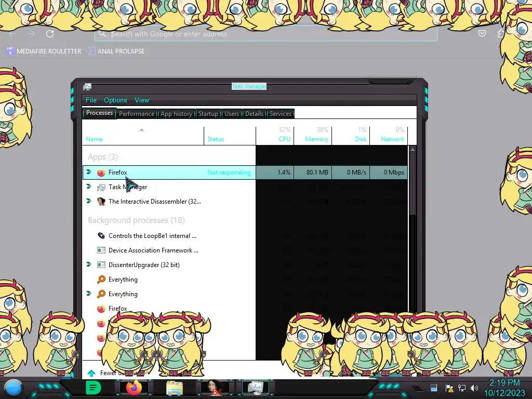The image size is (532, 399).
Task: Click the volume speaker tray icon
Action: point(474,388)
